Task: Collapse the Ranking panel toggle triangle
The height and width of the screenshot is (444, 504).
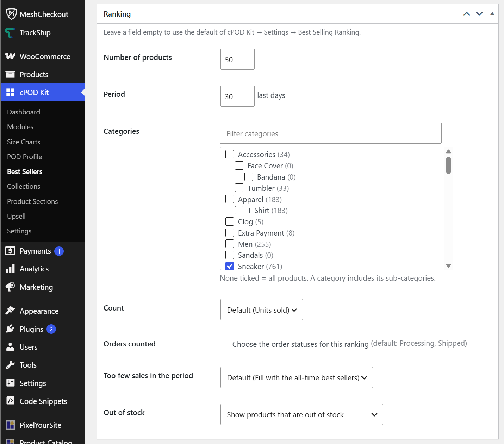Action: point(492,14)
